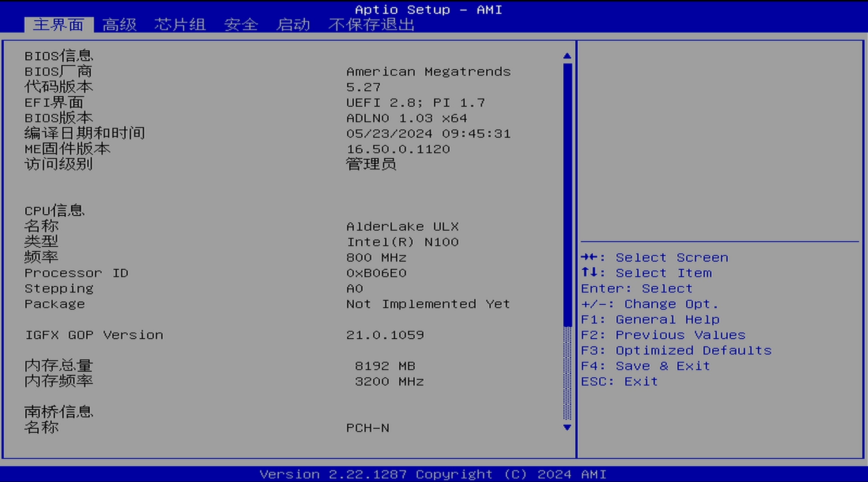Click the BIOS版本 value ADLN0 1.03 x64
This screenshot has height=482, width=868.
click(x=407, y=118)
